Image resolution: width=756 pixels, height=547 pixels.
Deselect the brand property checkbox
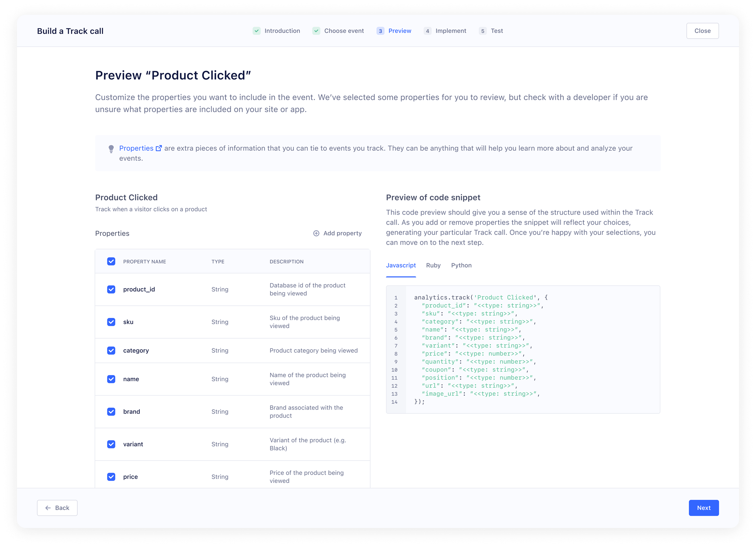tap(111, 412)
